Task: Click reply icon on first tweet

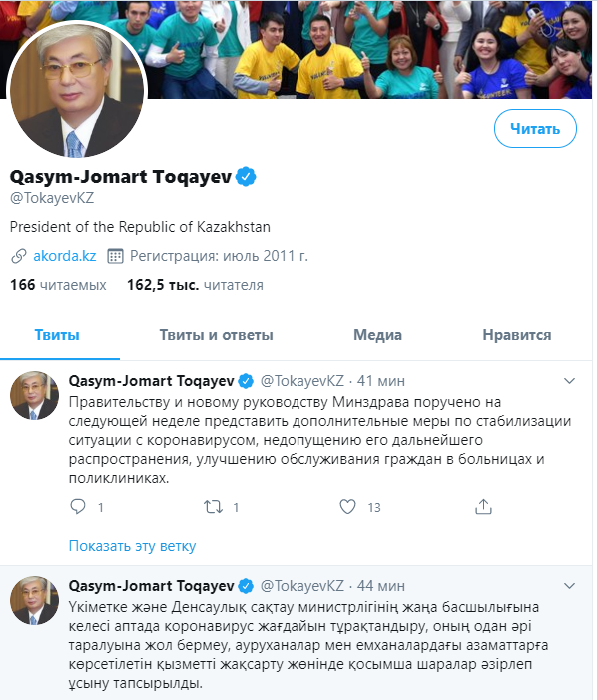Action: coord(78,507)
